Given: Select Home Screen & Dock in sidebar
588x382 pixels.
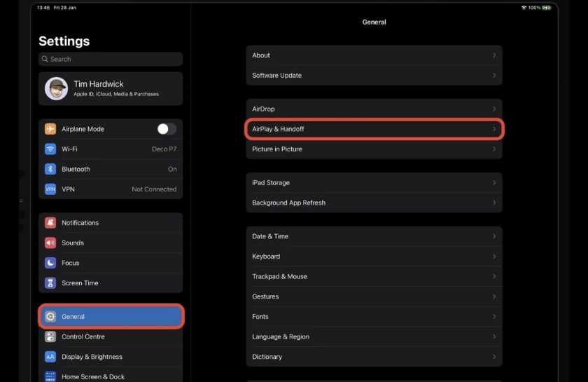Looking at the screenshot, I should [111, 376].
